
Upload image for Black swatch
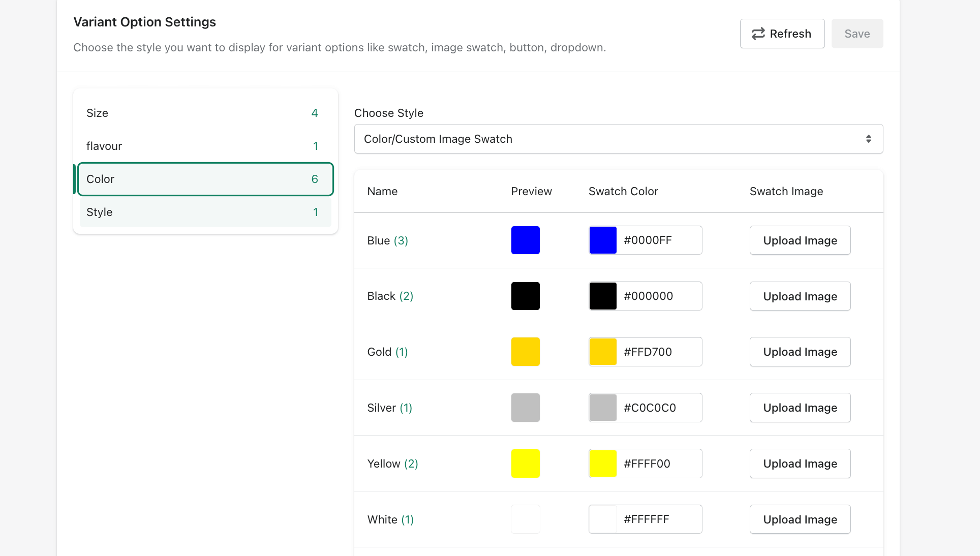coord(800,296)
